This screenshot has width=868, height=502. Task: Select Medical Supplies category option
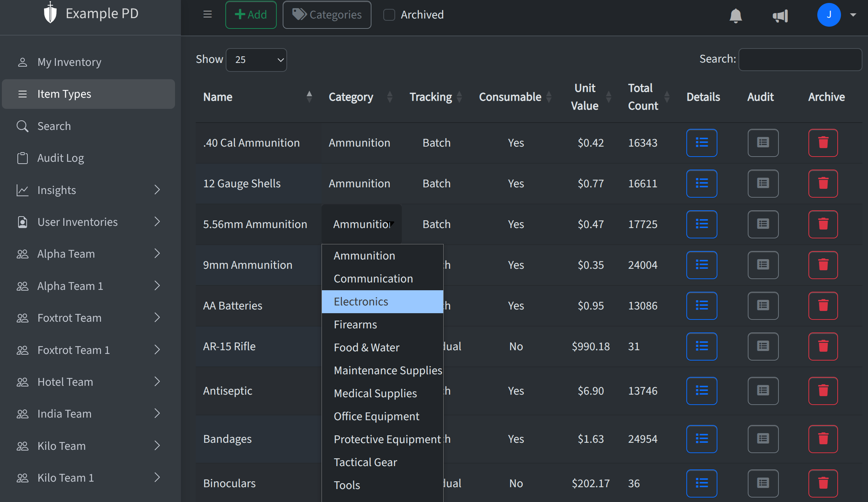(x=375, y=393)
